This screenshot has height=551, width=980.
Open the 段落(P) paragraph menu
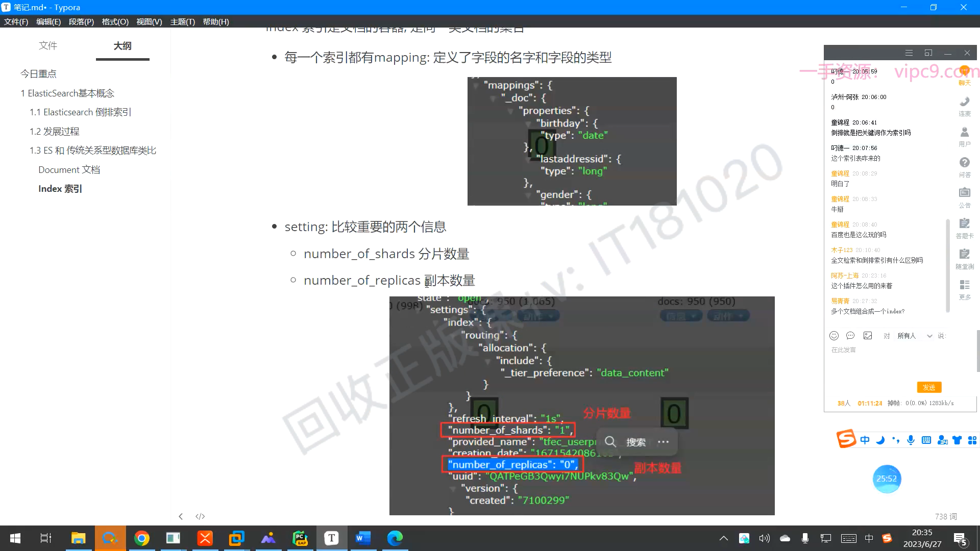tap(81, 21)
